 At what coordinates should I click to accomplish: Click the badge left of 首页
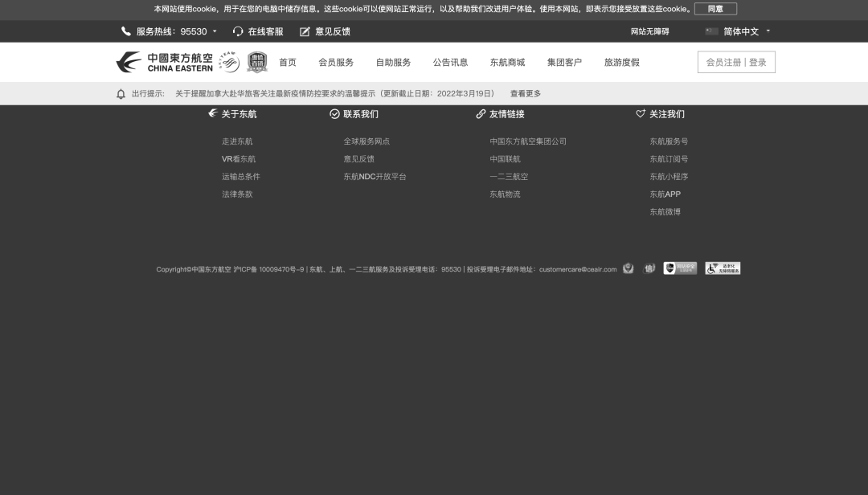(x=257, y=63)
